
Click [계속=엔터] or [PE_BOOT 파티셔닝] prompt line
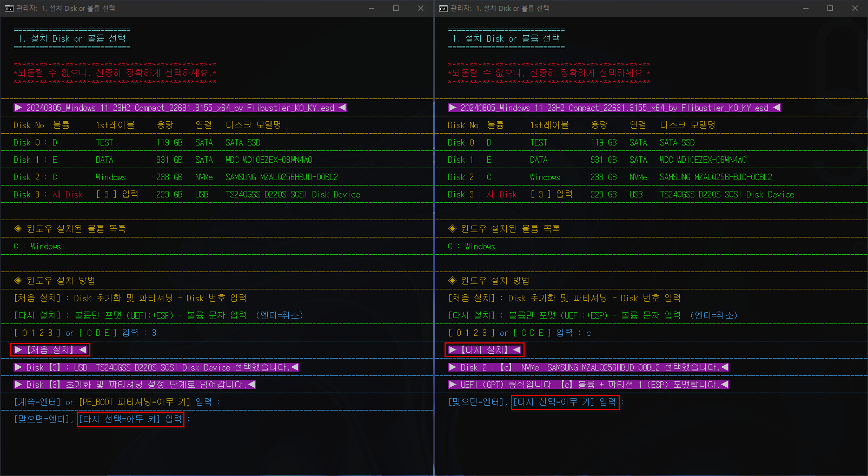[117, 402]
